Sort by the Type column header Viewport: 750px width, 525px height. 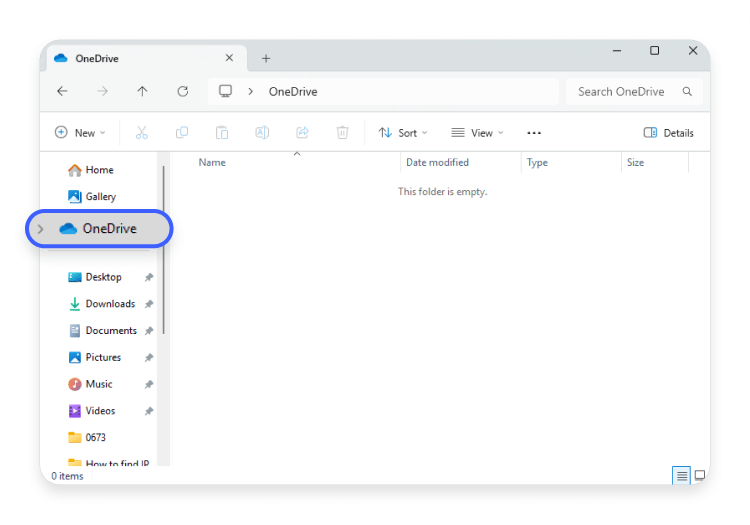click(537, 163)
